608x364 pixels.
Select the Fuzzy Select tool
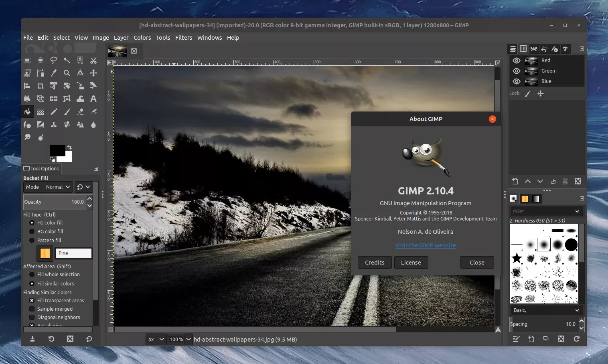[67, 60]
